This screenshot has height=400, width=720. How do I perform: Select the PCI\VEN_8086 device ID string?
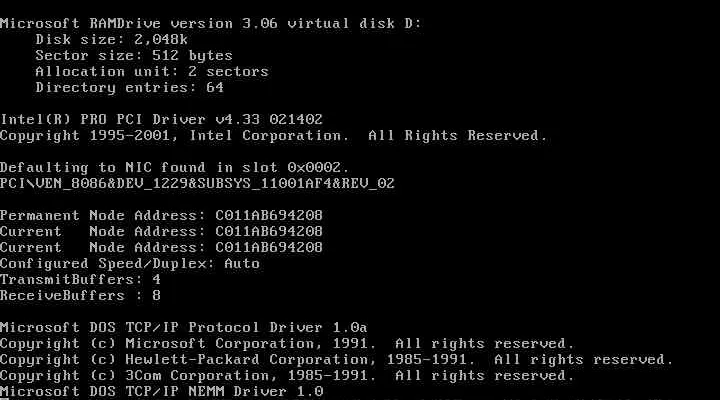point(197,183)
